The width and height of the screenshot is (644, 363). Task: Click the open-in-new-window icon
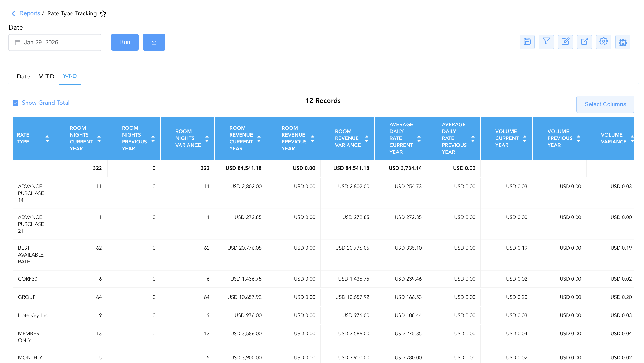tap(584, 42)
